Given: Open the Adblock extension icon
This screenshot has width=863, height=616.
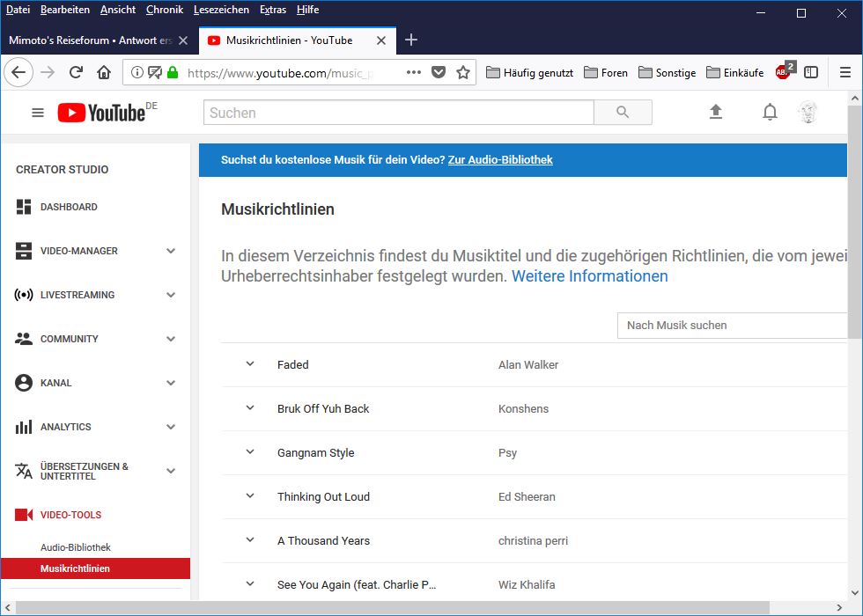Looking at the screenshot, I should coord(783,73).
